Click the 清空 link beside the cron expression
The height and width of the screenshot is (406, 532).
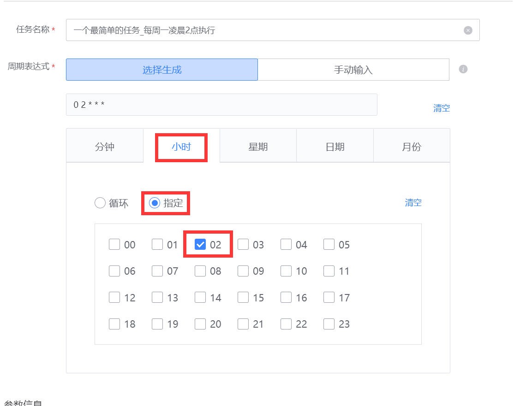(x=441, y=108)
